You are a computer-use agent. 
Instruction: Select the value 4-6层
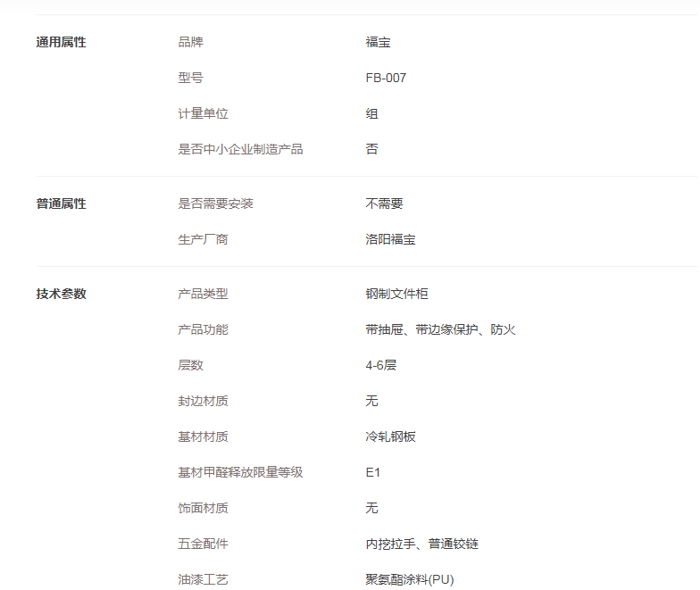click(x=380, y=365)
